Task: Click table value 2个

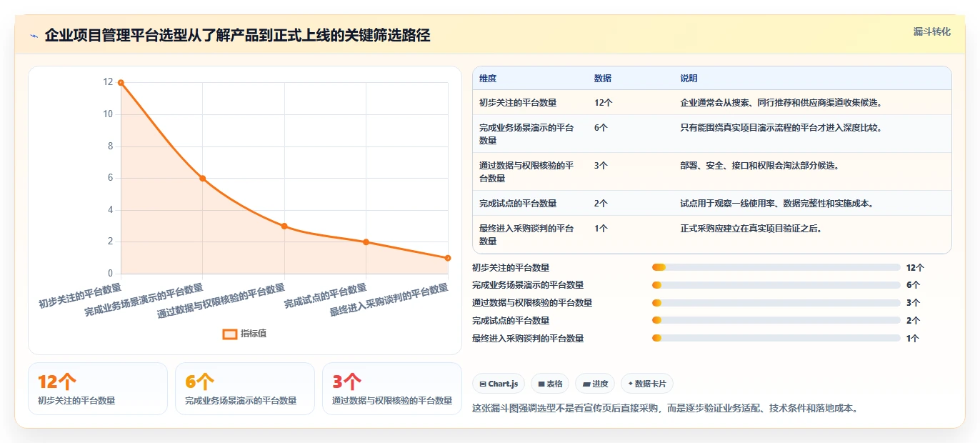Action: (x=601, y=204)
